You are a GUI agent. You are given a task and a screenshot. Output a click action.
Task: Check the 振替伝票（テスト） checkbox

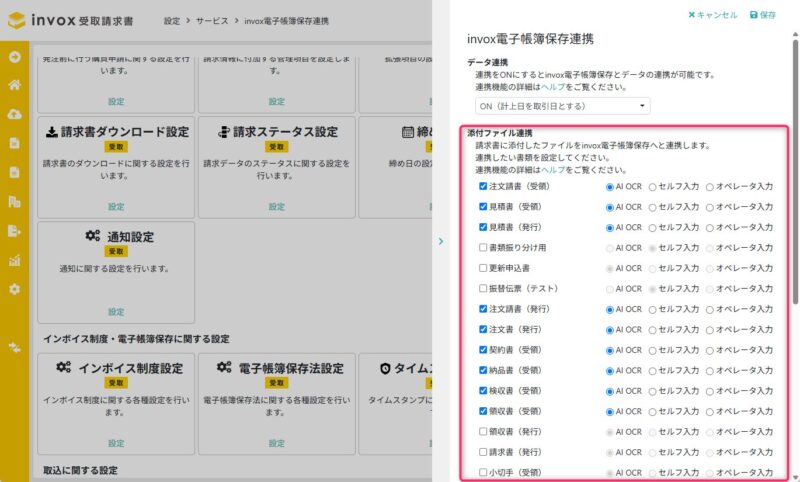pos(483,288)
